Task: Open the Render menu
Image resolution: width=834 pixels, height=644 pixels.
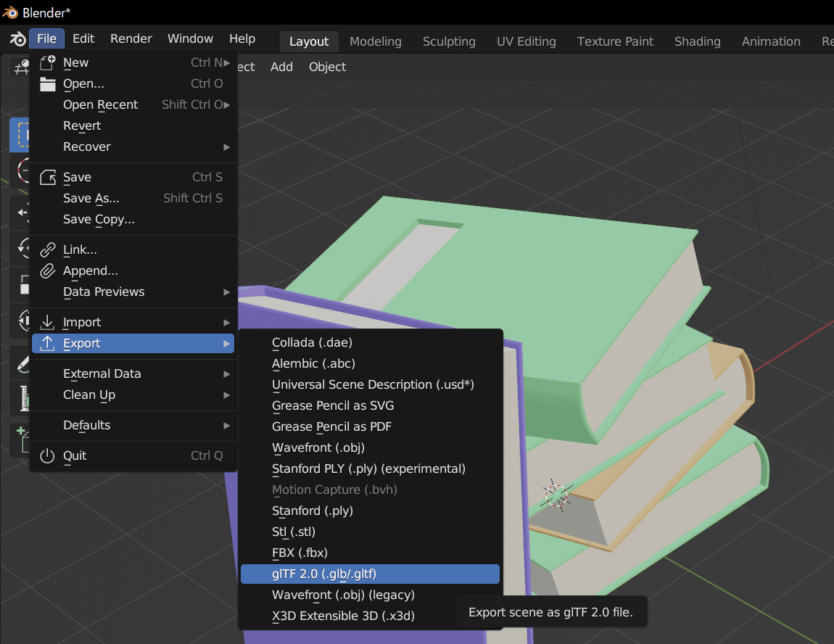Action: (131, 39)
